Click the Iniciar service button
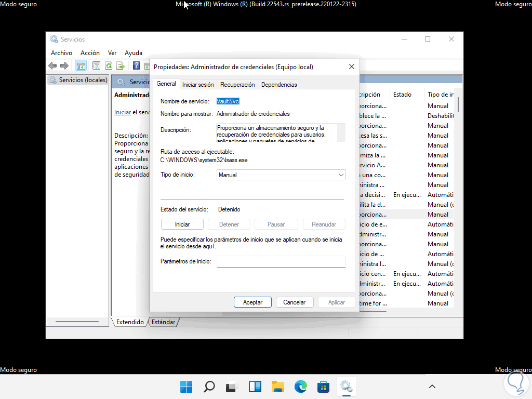The height and width of the screenshot is (399, 532). tap(182, 224)
